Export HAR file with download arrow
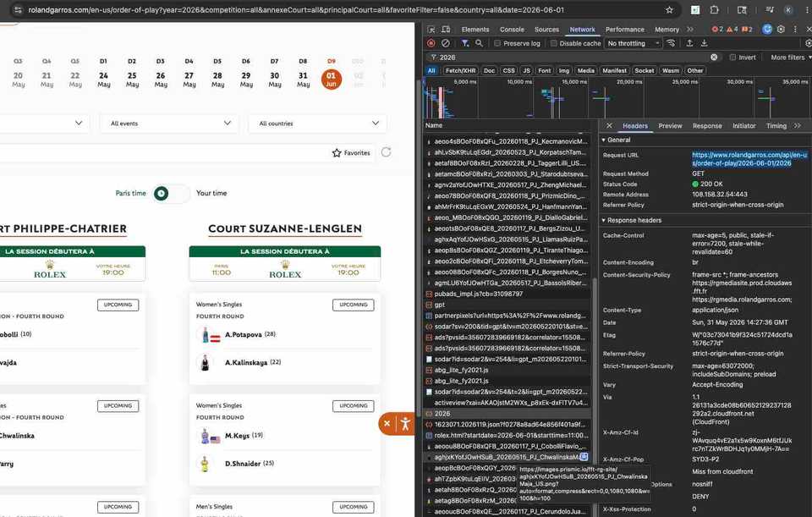This screenshot has height=517, width=812. tap(704, 43)
